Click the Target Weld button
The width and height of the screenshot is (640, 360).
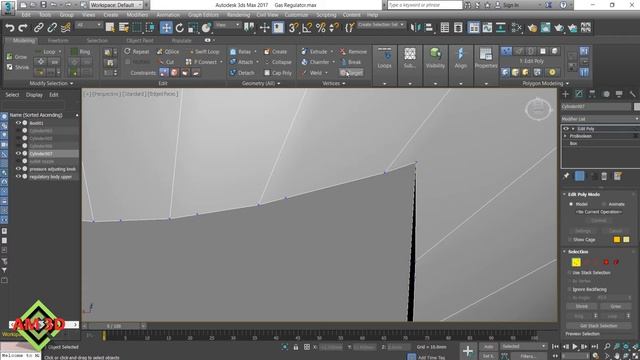pyautogui.click(x=351, y=73)
